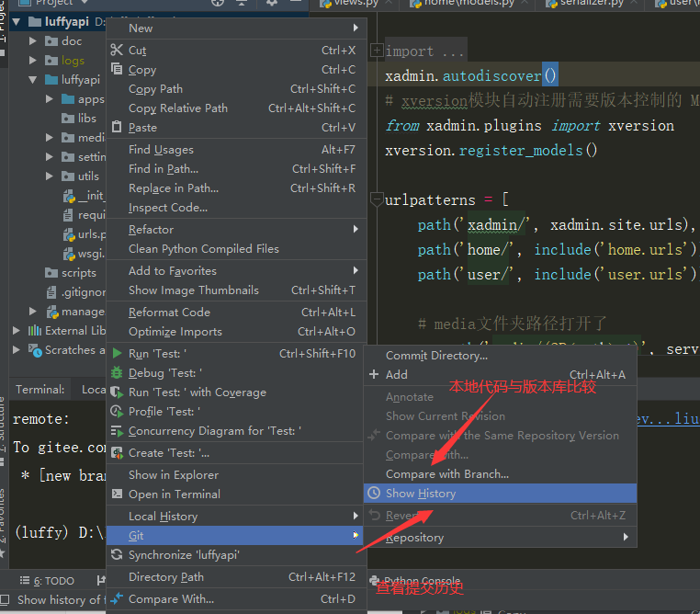Collapse the luffyapi root project node
The width and height of the screenshot is (700, 614).
17,21
